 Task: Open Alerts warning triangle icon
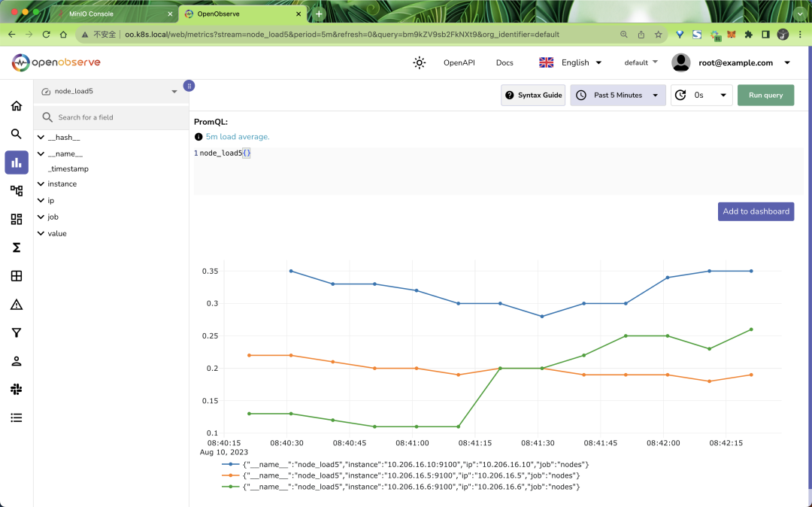tap(17, 305)
